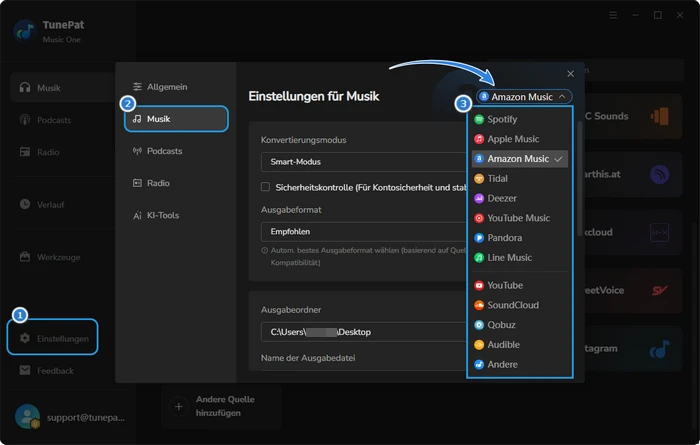This screenshot has height=445, width=700.
Task: Close the settings dialog with the X
Action: point(571,74)
